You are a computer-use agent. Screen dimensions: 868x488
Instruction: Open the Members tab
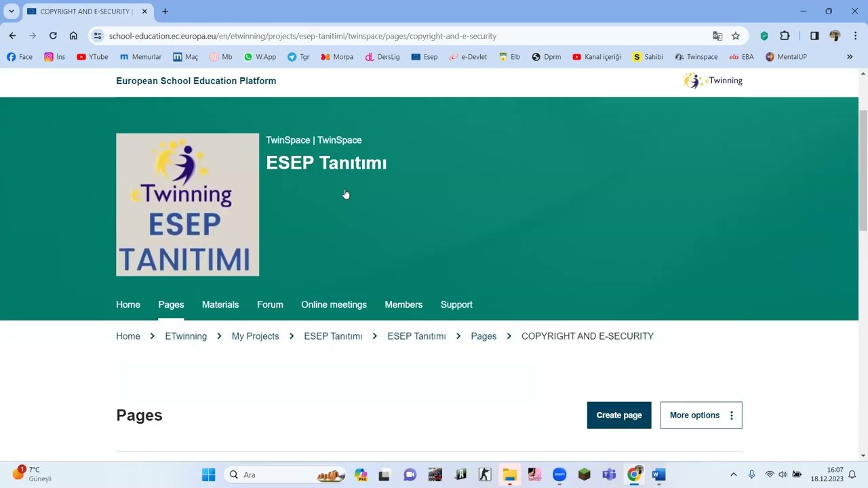coord(403,304)
